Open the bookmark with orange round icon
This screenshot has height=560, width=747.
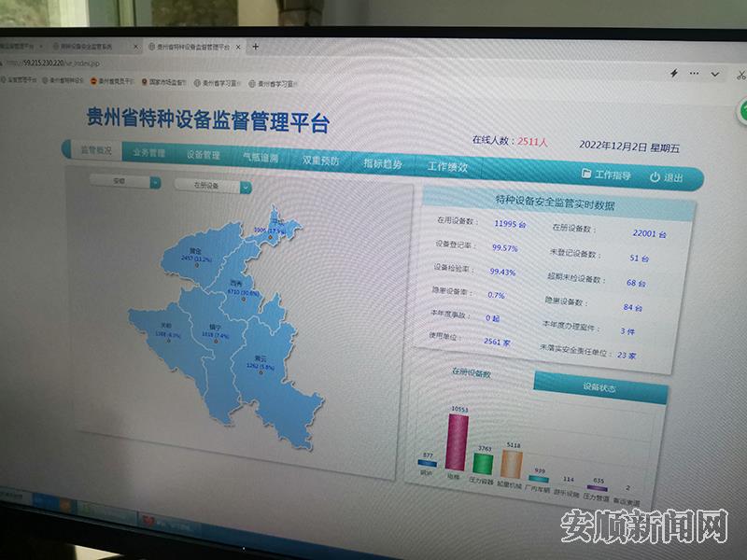[112, 81]
